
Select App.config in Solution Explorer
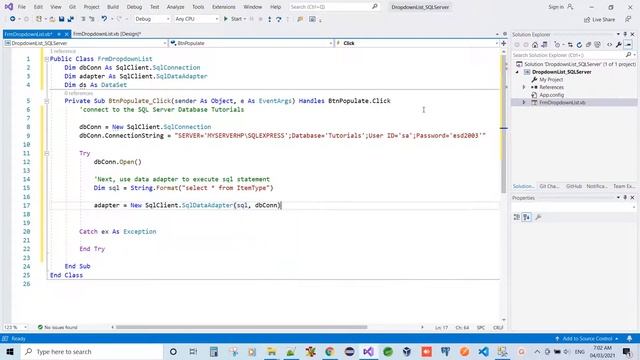pyautogui.click(x=551, y=95)
